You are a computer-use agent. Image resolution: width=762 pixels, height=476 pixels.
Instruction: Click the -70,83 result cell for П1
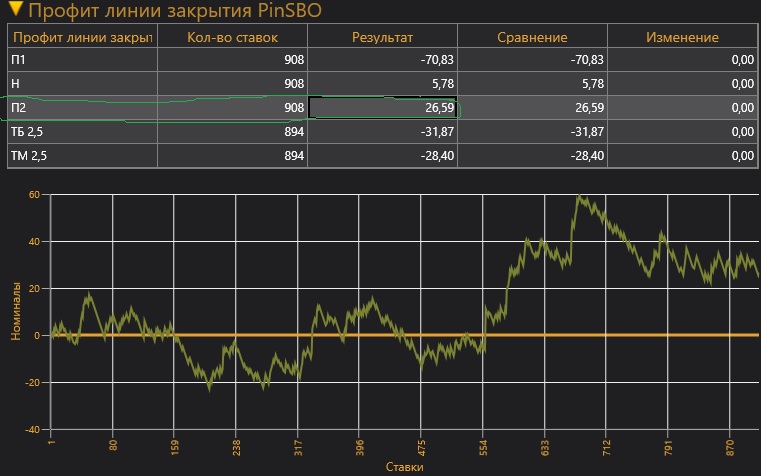pos(383,61)
